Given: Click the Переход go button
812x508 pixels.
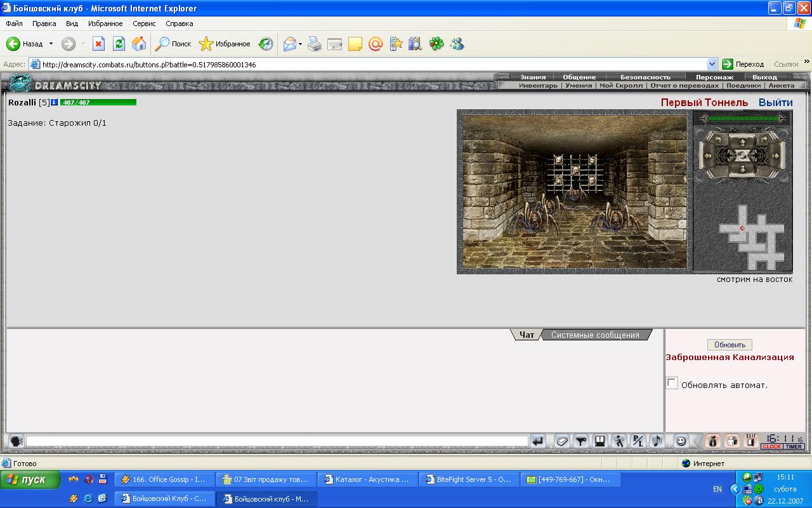Looking at the screenshot, I should tap(743, 64).
